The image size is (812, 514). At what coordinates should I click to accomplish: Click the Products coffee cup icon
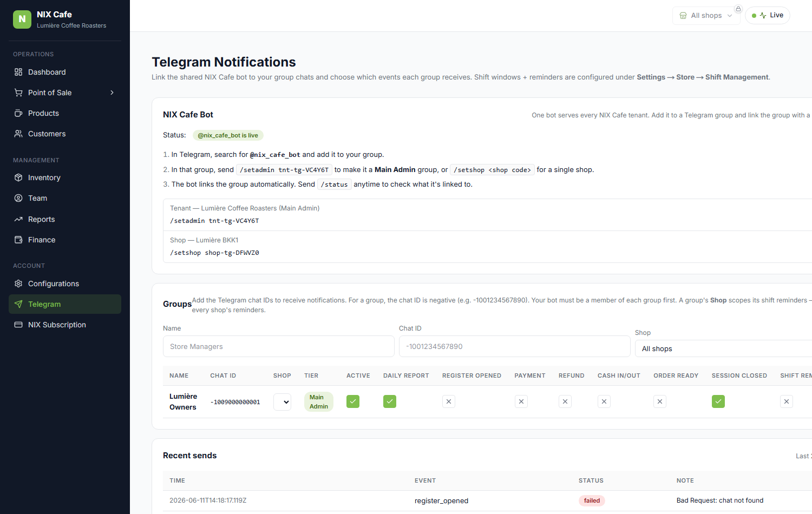pos(18,113)
